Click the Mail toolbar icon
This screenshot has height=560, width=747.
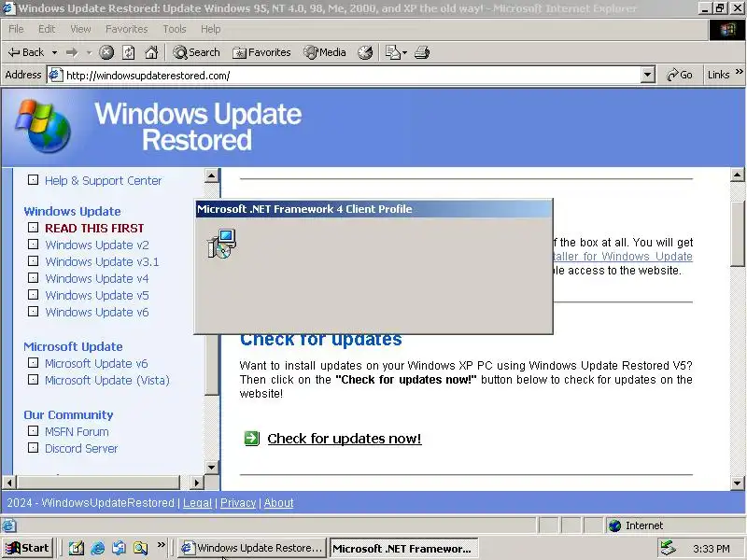(x=392, y=52)
